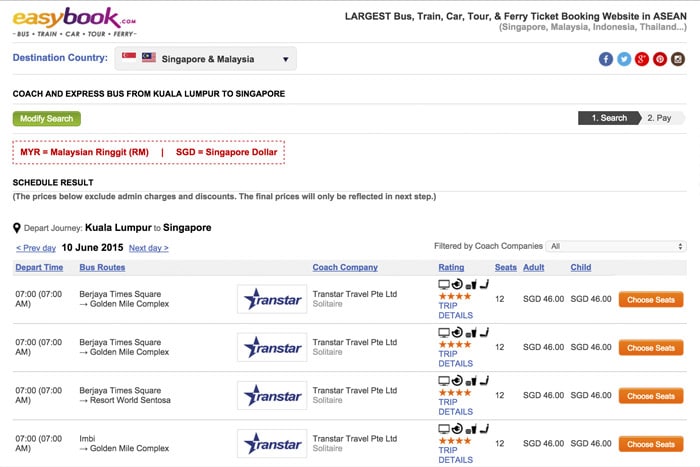The image size is (700, 467).
Task: Choose Seats for the Imbi trip
Action: (x=651, y=444)
